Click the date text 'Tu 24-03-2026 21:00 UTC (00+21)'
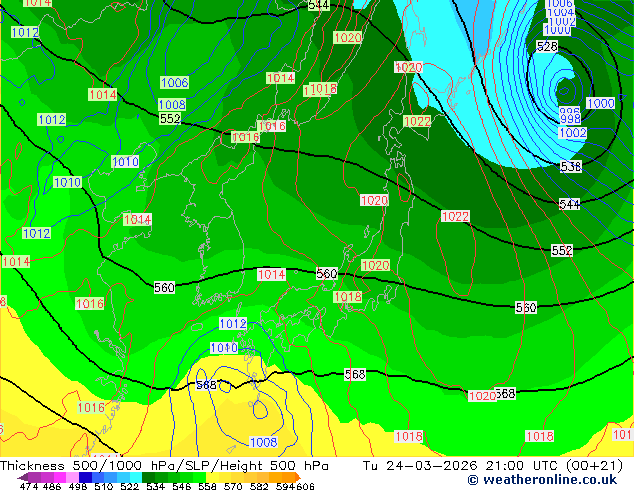Image resolution: width=634 pixels, height=490 pixels. (x=492, y=466)
